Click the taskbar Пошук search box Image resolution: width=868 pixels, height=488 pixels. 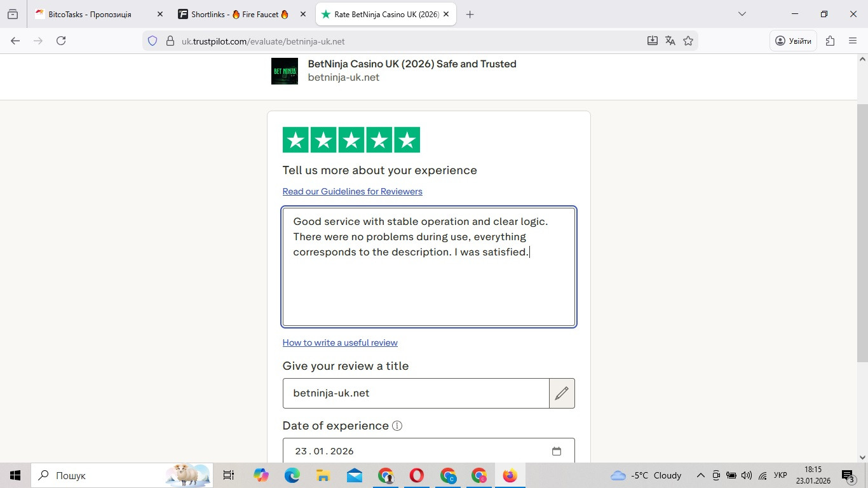click(x=123, y=475)
